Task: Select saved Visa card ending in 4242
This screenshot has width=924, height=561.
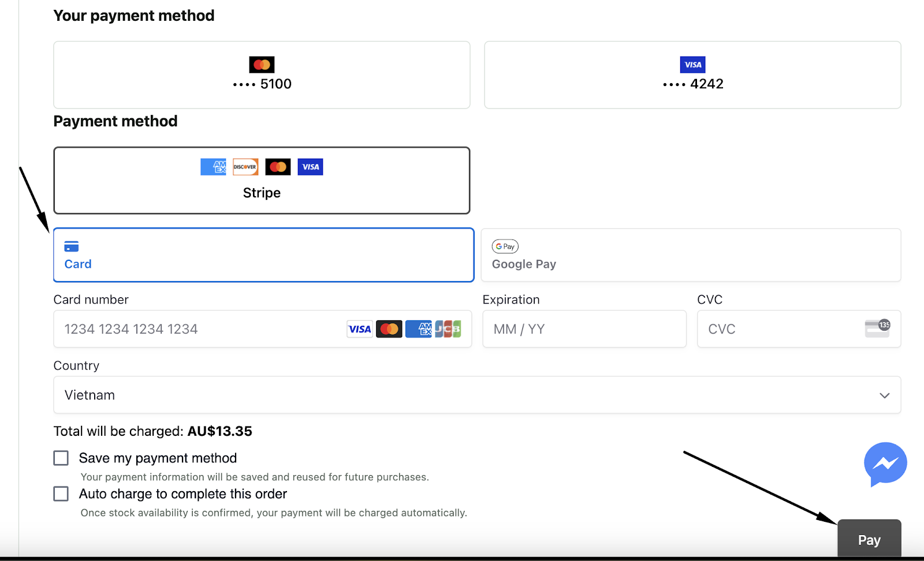Action: tap(692, 75)
